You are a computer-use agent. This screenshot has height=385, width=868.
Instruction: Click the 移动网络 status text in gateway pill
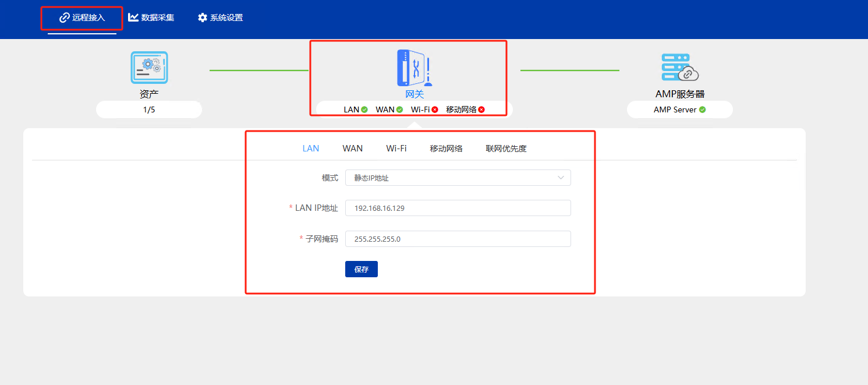tap(462, 110)
